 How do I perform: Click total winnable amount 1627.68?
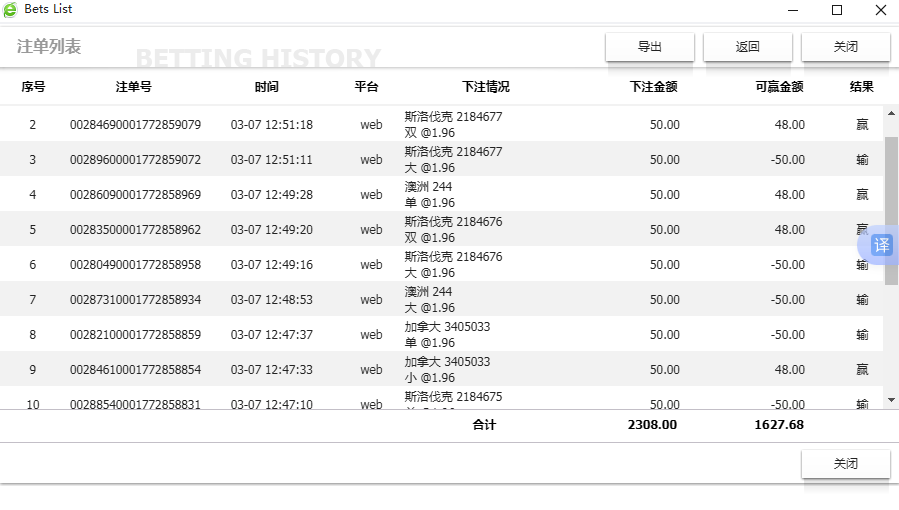click(779, 425)
